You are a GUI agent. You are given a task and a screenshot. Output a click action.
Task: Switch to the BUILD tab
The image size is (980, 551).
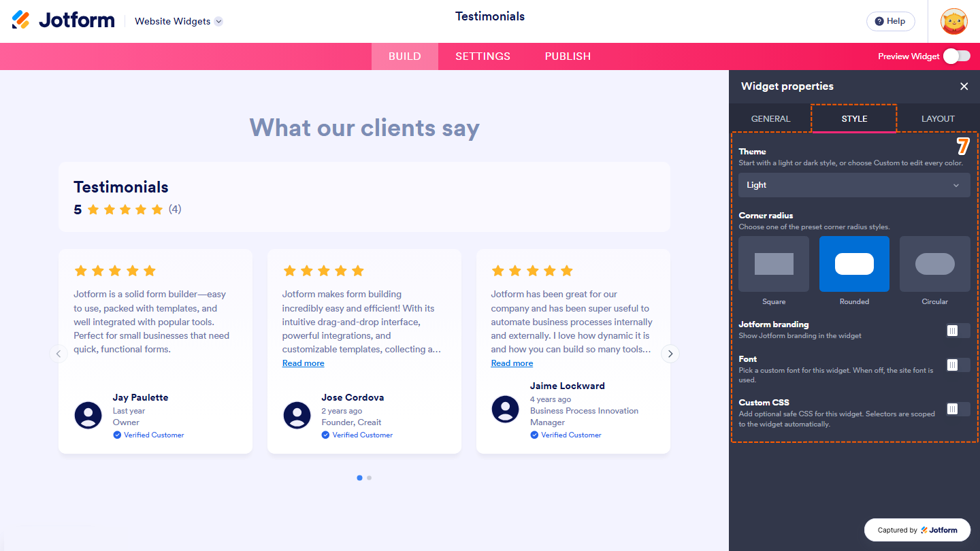click(x=405, y=56)
